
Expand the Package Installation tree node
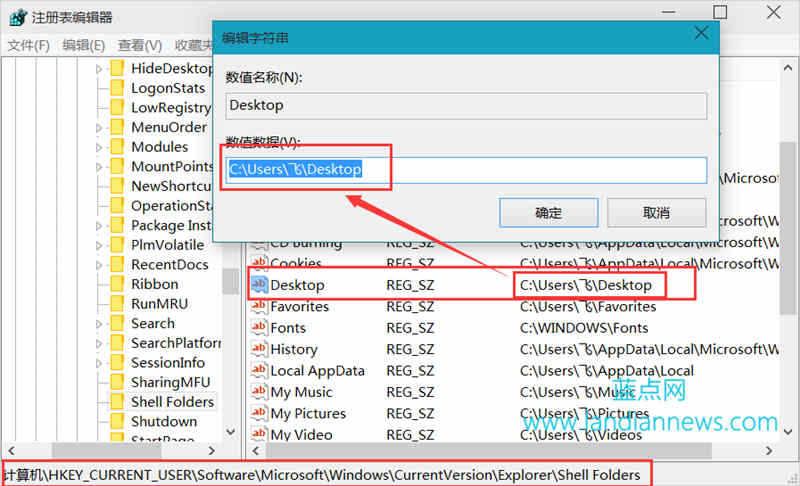pos(99,225)
